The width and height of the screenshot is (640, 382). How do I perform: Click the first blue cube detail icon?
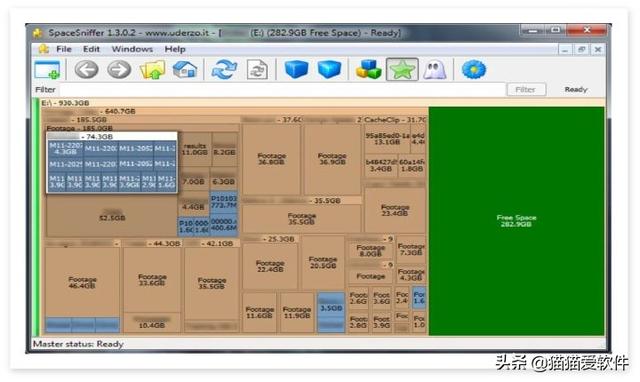coord(296,69)
